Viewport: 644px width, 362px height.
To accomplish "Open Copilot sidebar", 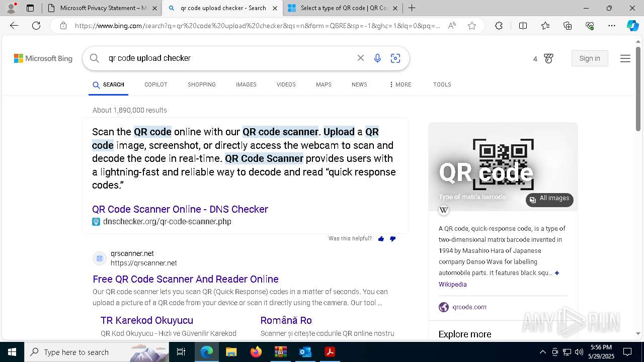I will point(632,26).
